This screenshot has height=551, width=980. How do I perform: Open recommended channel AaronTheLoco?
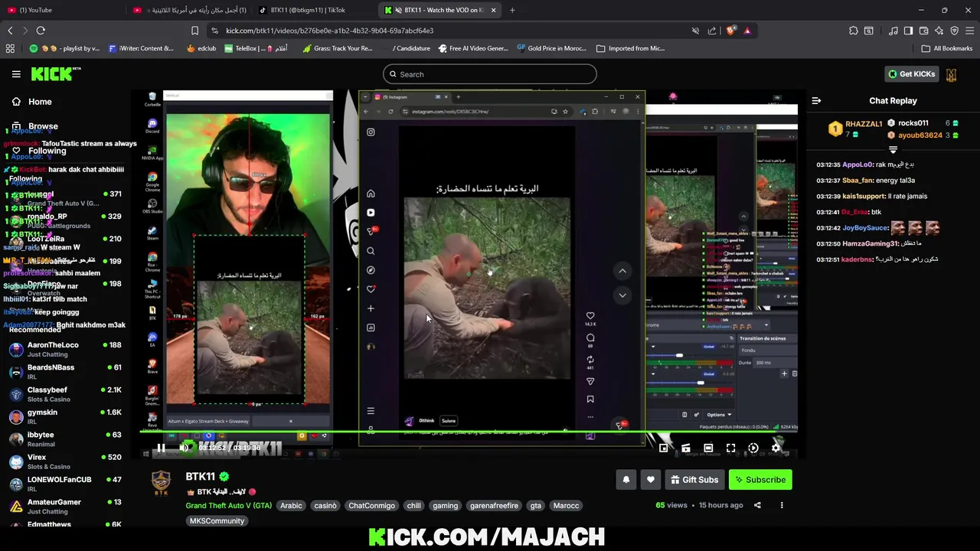(65, 350)
